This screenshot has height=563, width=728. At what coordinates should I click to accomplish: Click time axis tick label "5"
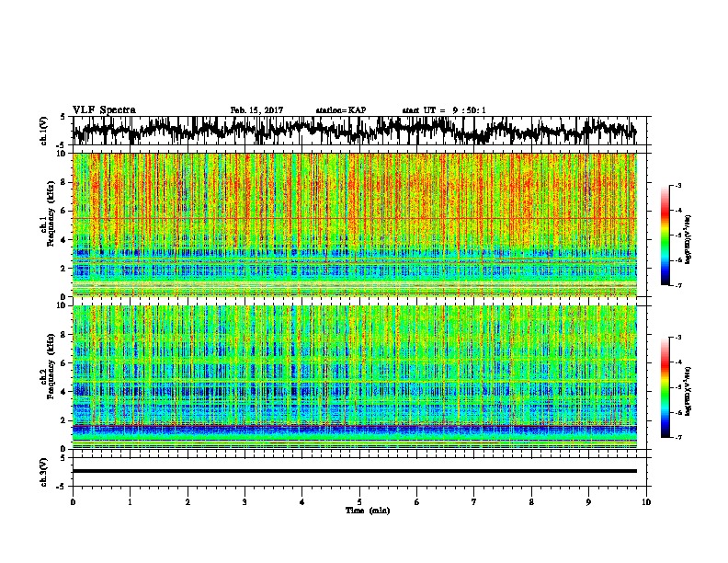coord(359,502)
